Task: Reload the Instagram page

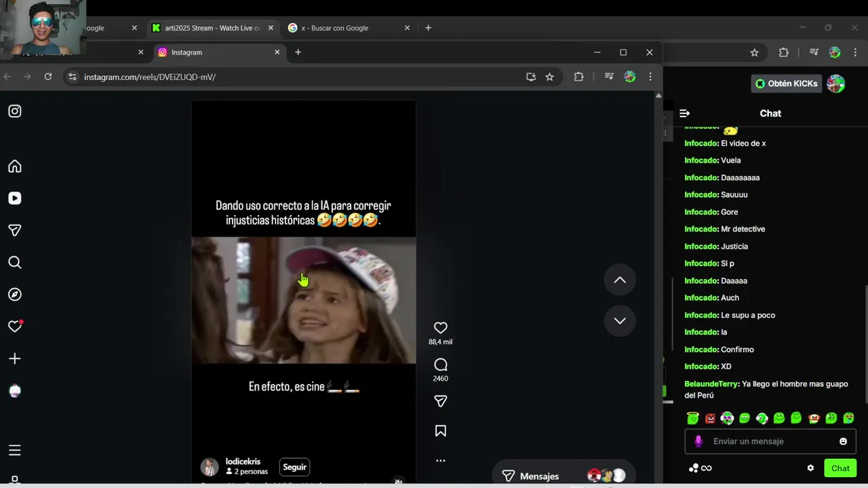Action: coord(48,77)
